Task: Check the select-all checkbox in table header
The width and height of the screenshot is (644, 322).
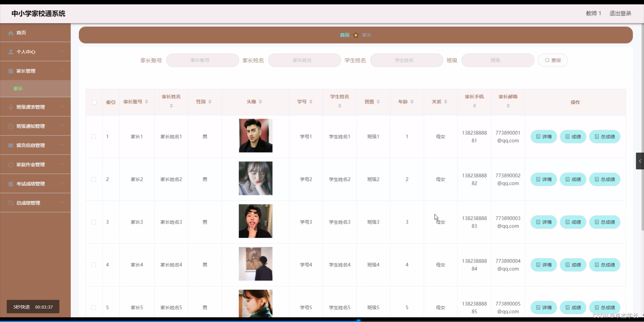Action: pos(94,102)
